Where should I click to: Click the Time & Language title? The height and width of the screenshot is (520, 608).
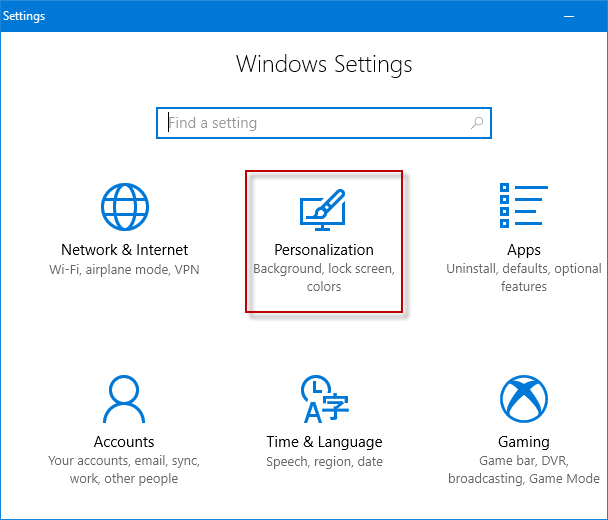[324, 442]
